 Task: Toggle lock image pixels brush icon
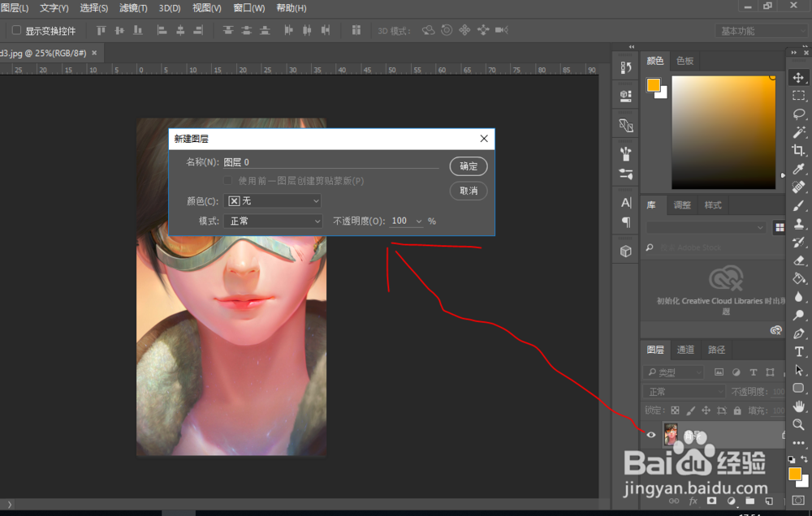[690, 411]
